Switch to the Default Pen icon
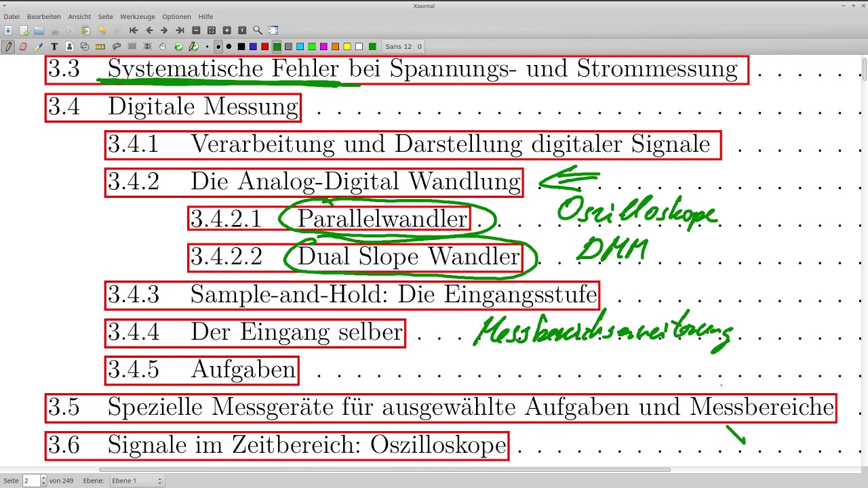The height and width of the screenshot is (488, 868). pos(194,47)
